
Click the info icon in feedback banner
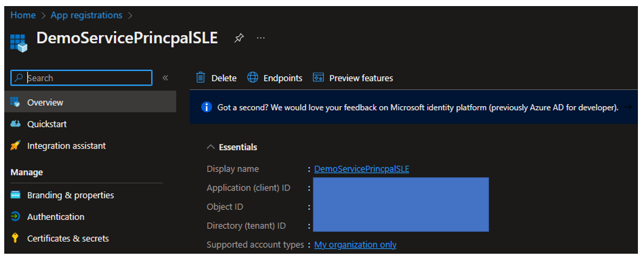pyautogui.click(x=206, y=107)
